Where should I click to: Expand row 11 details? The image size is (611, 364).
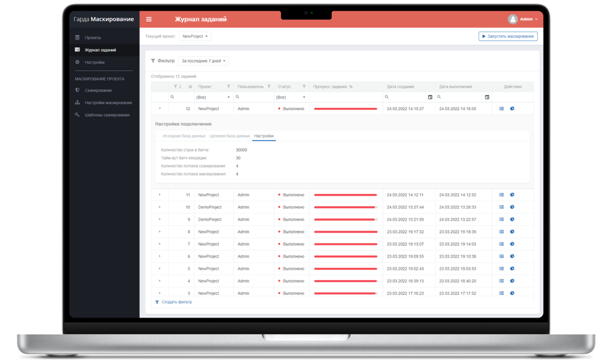click(160, 195)
